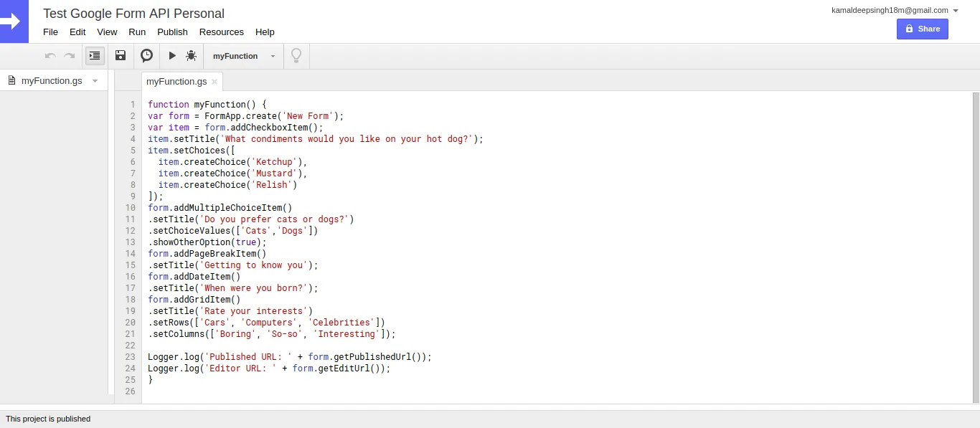This screenshot has height=428, width=980.
Task: Save the script with the floppy icon
Action: click(x=121, y=55)
